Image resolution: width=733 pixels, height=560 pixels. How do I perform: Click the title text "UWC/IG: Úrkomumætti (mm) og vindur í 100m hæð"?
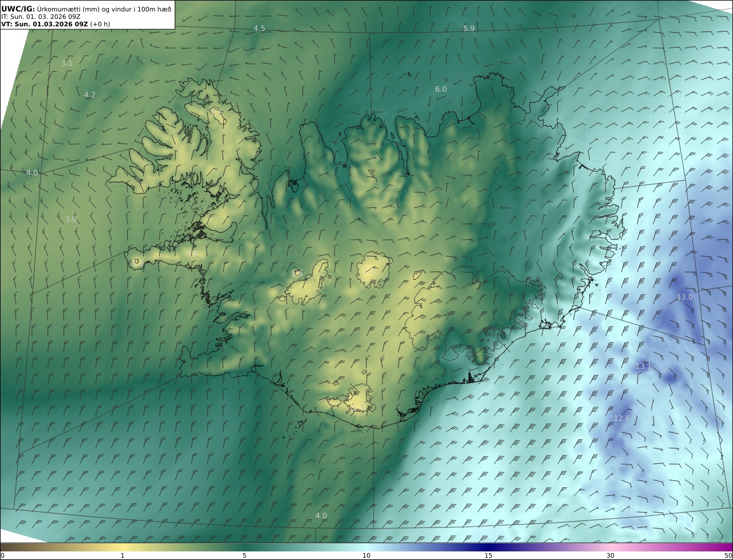point(86,9)
